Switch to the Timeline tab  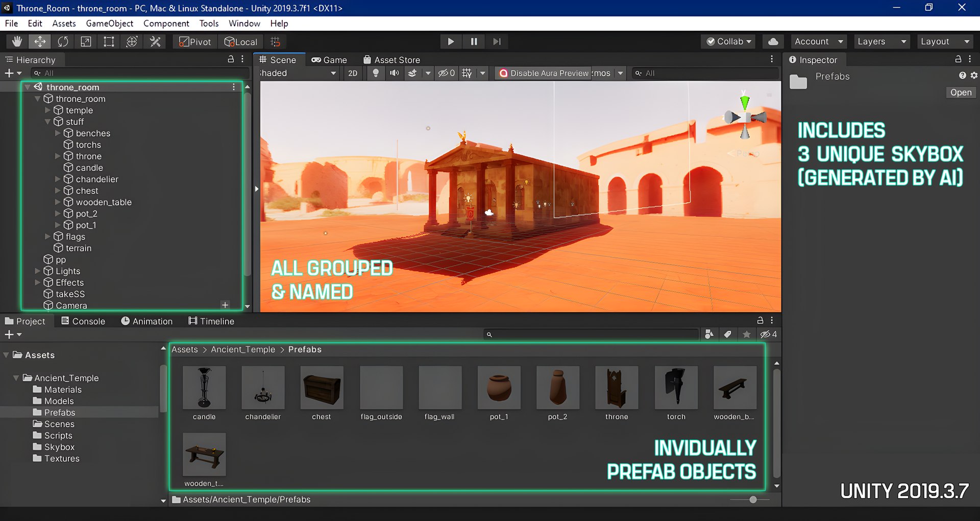click(x=211, y=321)
